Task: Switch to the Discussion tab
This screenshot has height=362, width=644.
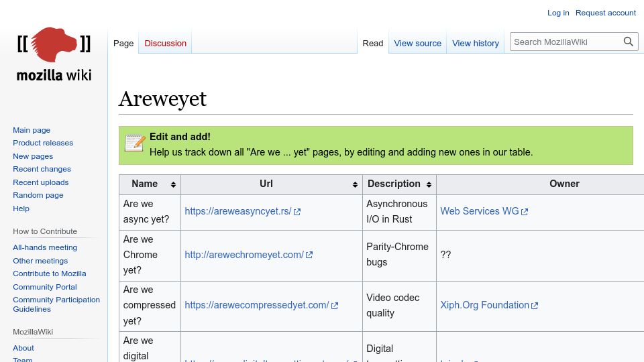Action: (x=166, y=43)
